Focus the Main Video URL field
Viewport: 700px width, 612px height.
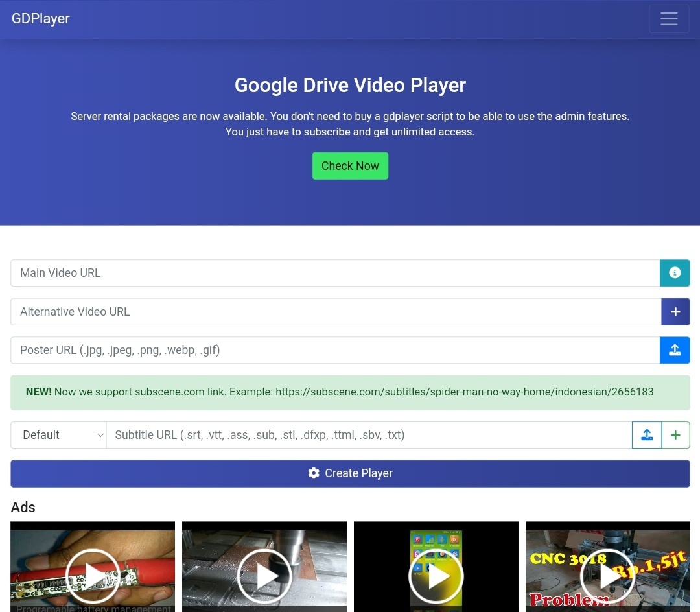tap(334, 273)
